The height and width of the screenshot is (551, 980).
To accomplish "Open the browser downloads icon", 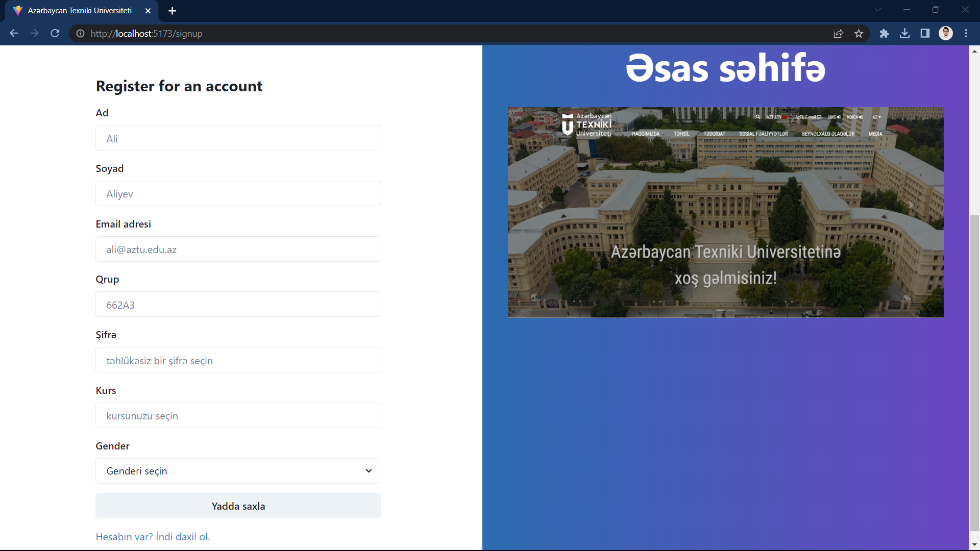I will [904, 33].
